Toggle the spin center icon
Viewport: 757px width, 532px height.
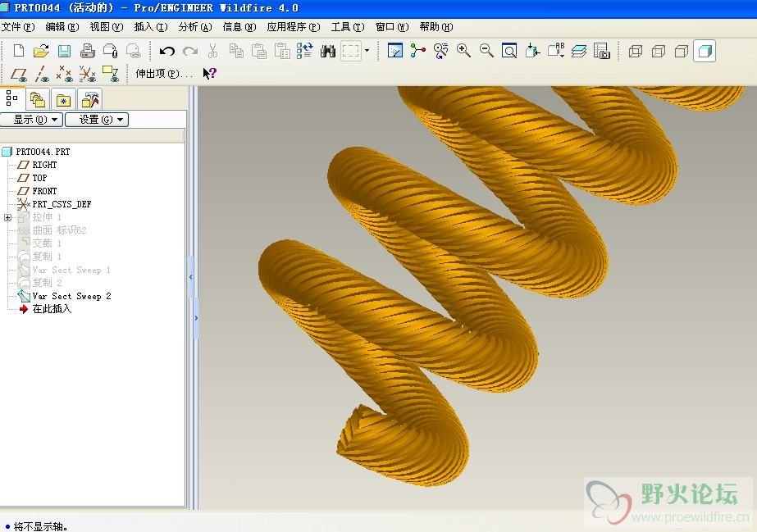coord(418,51)
